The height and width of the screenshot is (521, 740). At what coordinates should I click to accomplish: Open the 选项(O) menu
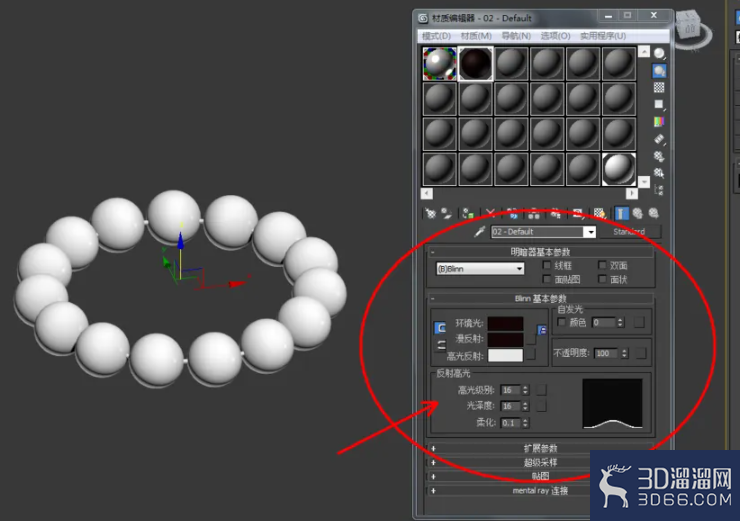point(555,36)
